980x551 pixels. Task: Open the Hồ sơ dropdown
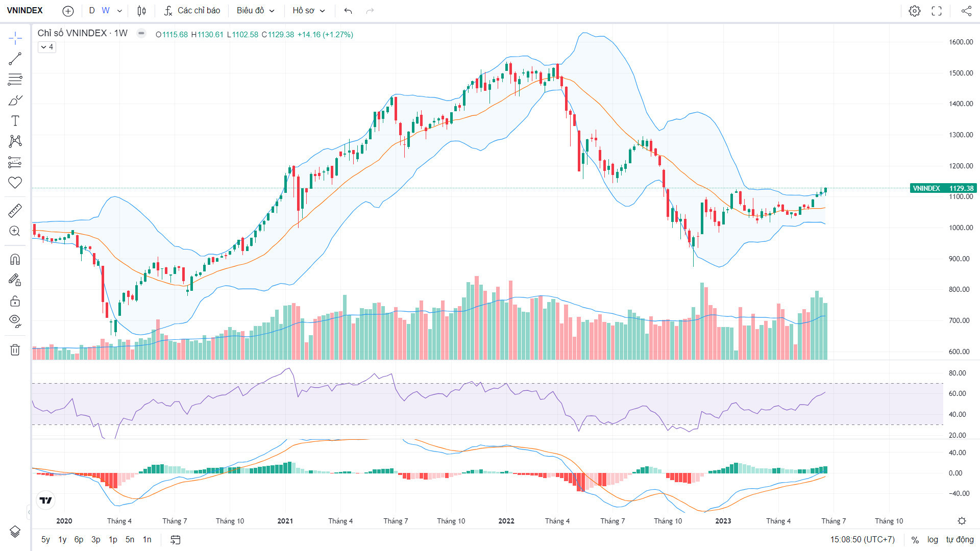(x=309, y=11)
